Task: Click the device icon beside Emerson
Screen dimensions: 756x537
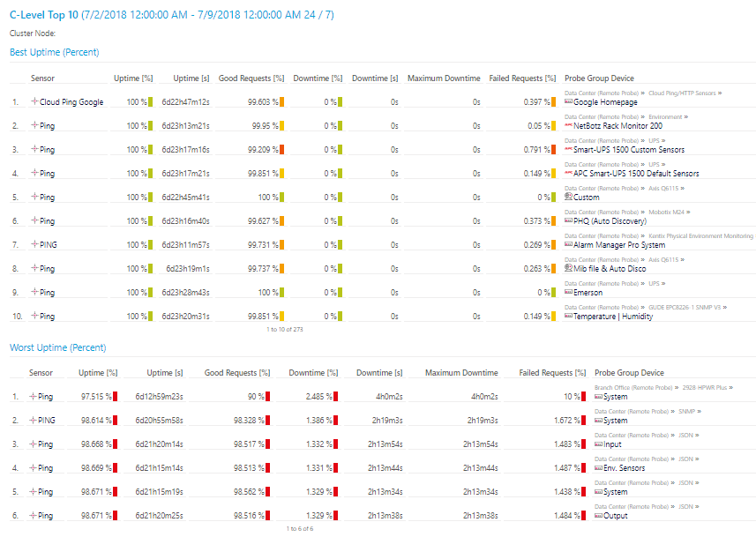Action: click(568, 292)
